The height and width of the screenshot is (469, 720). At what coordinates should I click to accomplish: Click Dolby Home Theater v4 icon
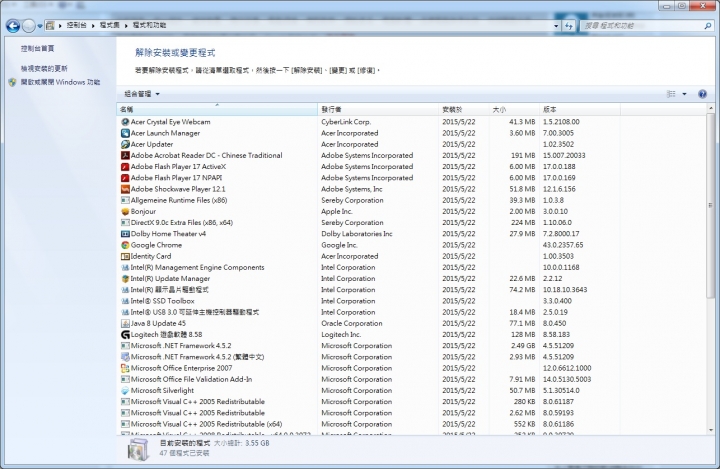tap(125, 234)
